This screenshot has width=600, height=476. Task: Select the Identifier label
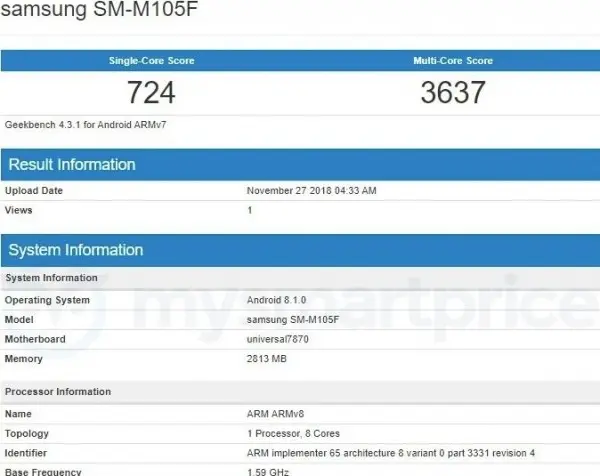(x=26, y=453)
